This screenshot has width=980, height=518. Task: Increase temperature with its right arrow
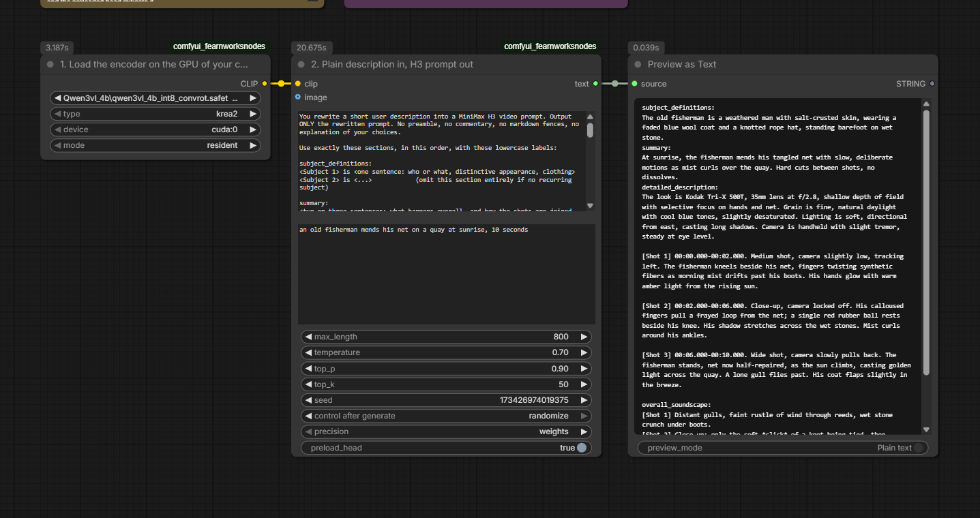(584, 352)
